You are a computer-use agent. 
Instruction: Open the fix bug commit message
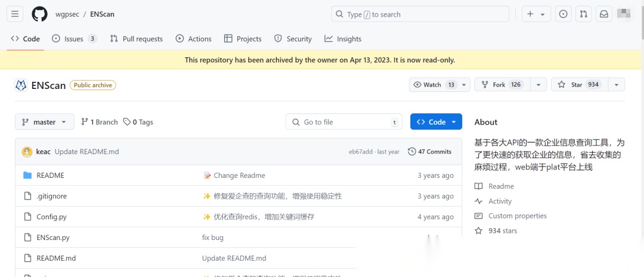pyautogui.click(x=213, y=238)
